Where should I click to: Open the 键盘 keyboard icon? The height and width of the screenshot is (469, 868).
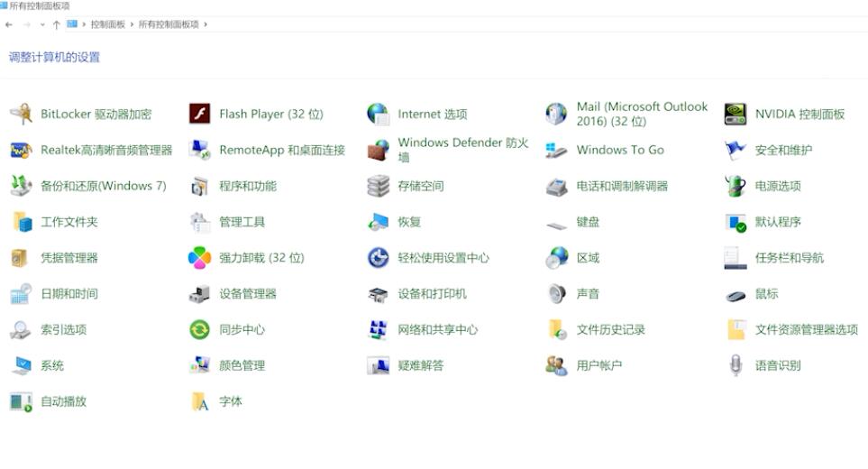pyautogui.click(x=556, y=225)
